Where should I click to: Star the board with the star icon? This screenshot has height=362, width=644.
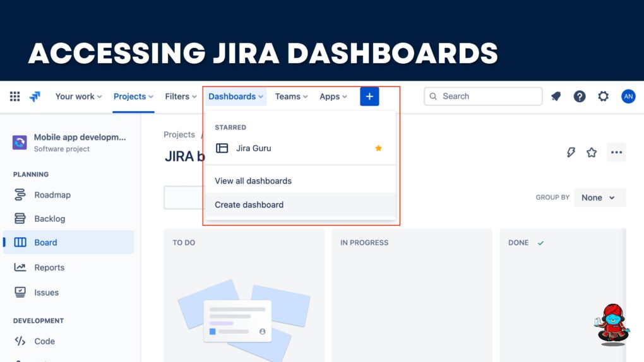tap(592, 152)
